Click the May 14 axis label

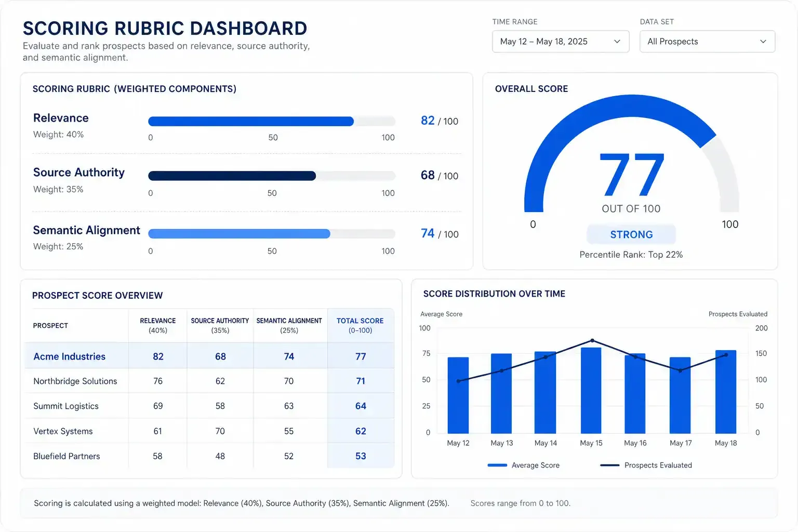546,443
